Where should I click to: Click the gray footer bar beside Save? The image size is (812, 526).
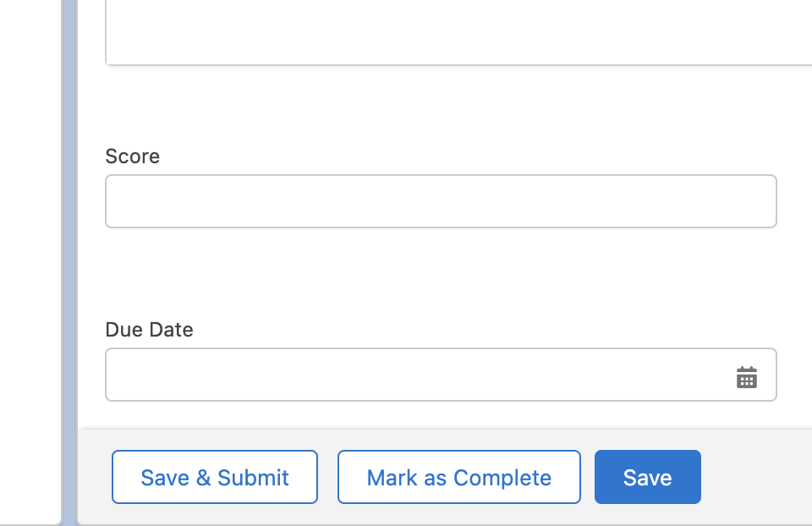click(x=756, y=477)
